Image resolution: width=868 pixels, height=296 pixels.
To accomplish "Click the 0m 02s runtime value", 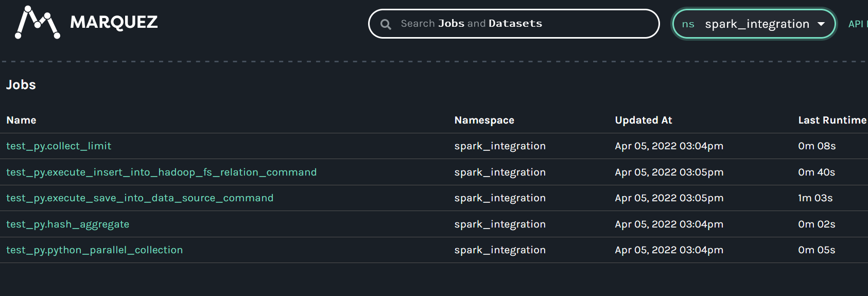I will [817, 224].
